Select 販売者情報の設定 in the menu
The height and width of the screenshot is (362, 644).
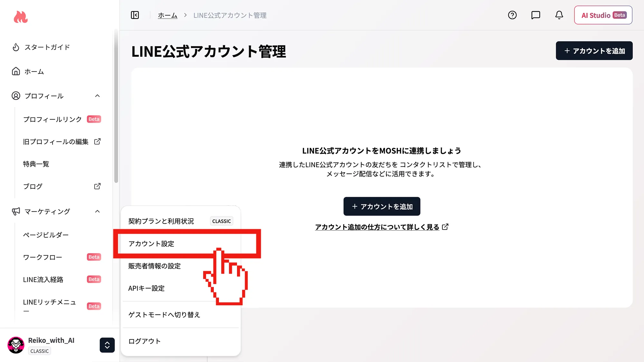[x=181, y=266]
